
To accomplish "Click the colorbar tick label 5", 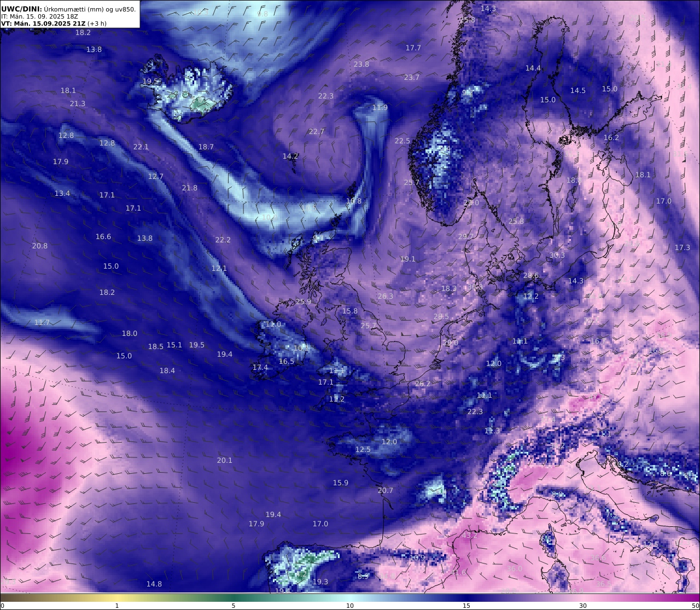I will click(234, 606).
